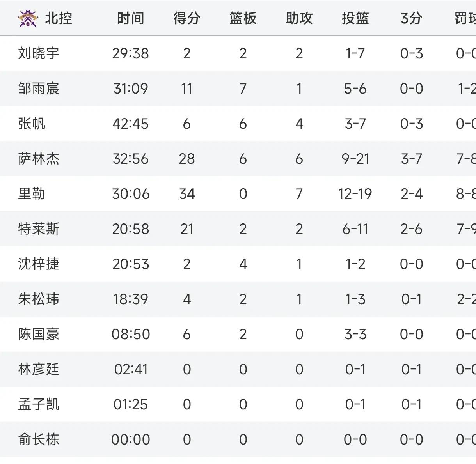Select the 北控 team name header
Screen dimensions: 476x464
59,18
